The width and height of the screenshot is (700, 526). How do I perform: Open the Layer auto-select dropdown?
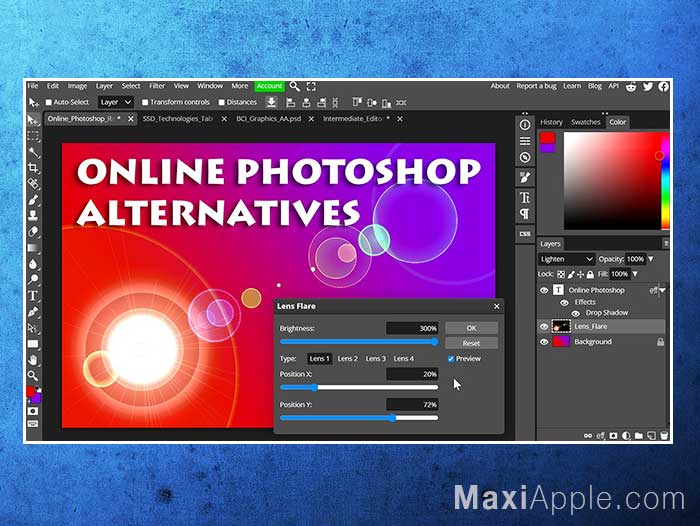click(116, 102)
